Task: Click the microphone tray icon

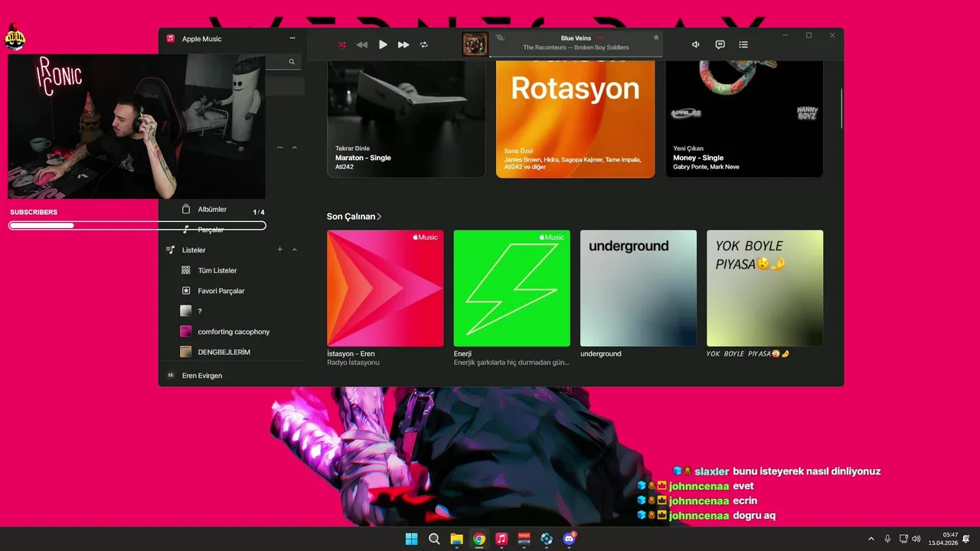Action: (887, 539)
